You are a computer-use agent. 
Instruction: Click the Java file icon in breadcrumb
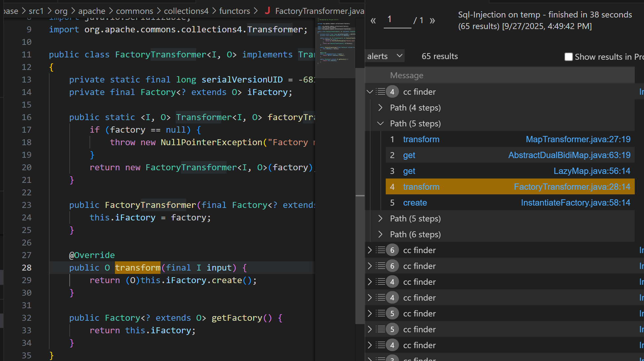268,11
